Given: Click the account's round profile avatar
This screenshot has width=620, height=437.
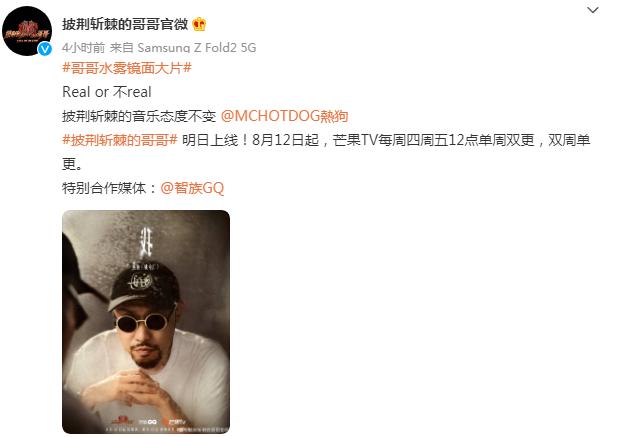Looking at the screenshot, I should tap(27, 31).
